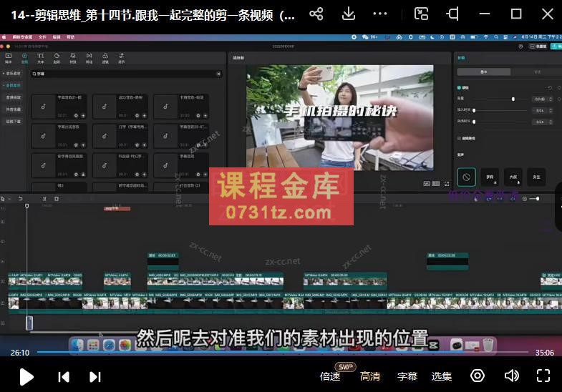Select the selected audio clip on bottom track
The height and width of the screenshot is (392, 562).
[x=29, y=323]
